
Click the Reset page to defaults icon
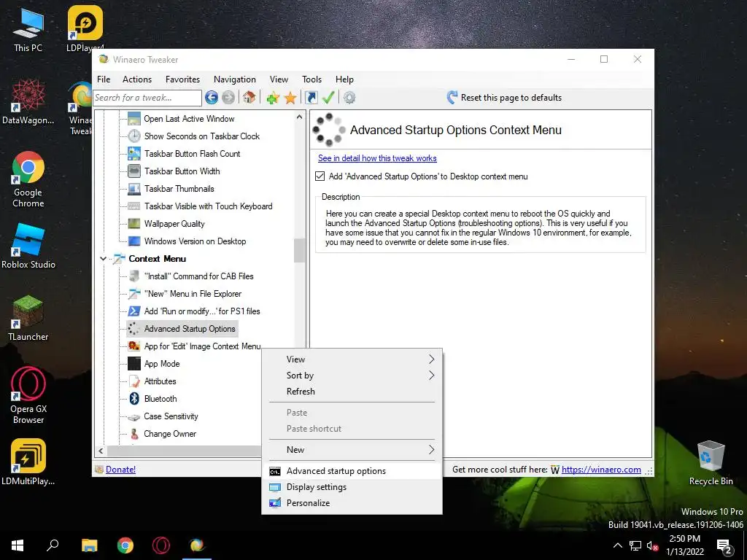coord(452,98)
